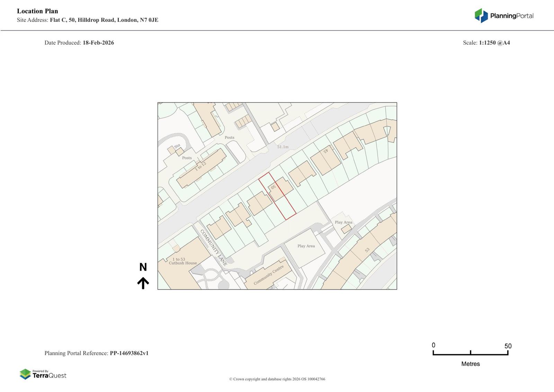
Task: Click the Crown copyright notice
Action: click(277, 379)
